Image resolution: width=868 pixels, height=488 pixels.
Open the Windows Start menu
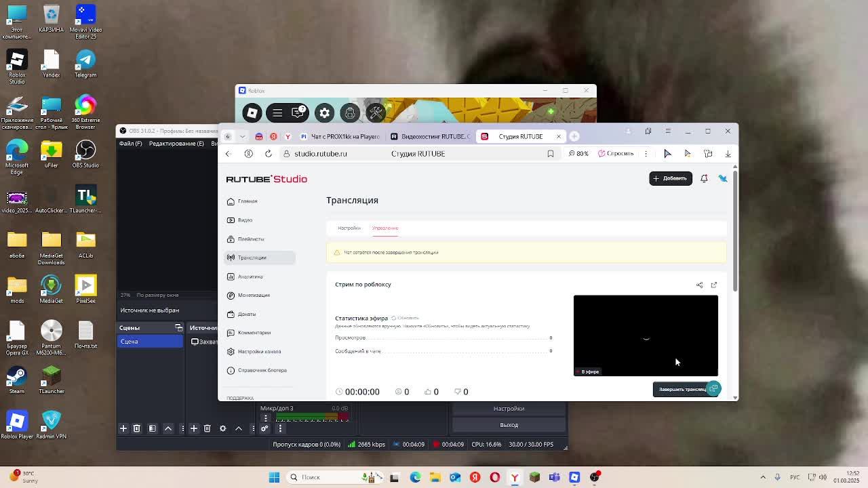pyautogui.click(x=274, y=477)
